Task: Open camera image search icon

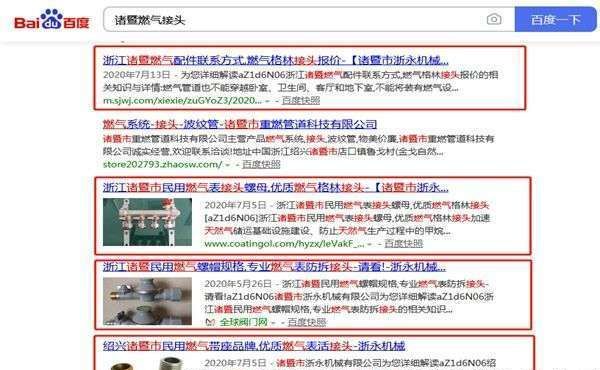Action: point(494,19)
